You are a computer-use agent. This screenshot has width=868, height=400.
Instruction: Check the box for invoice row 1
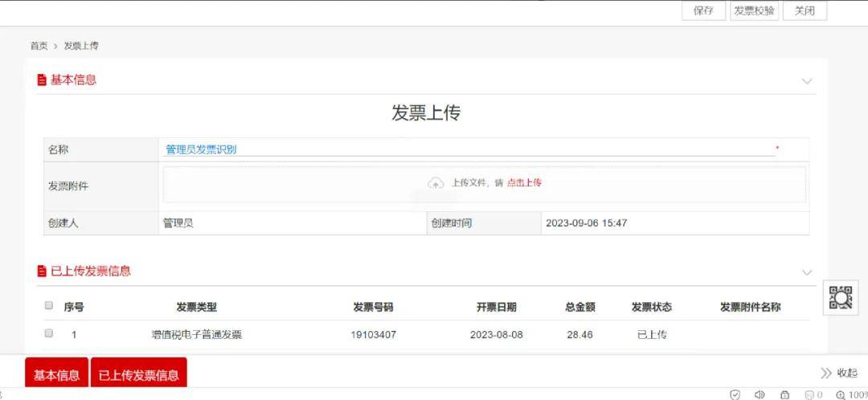[49, 333]
